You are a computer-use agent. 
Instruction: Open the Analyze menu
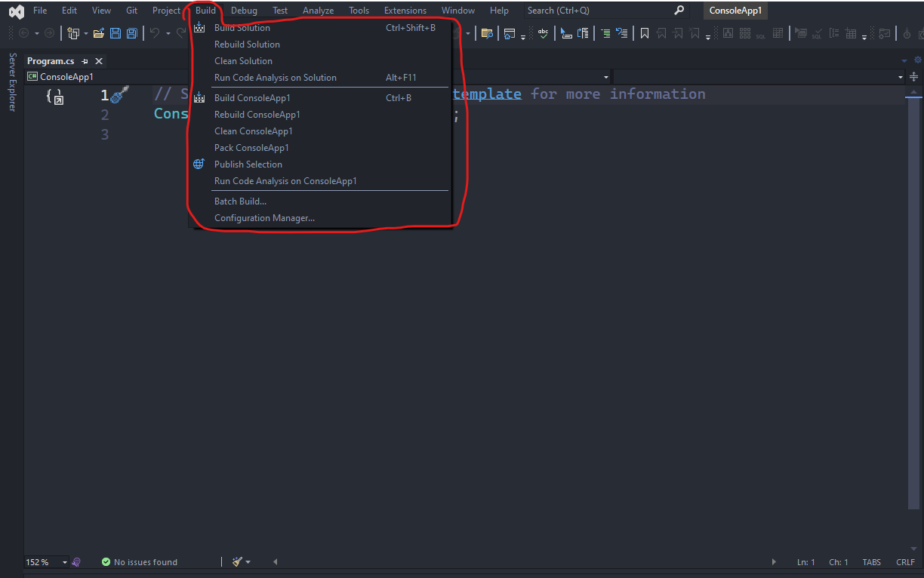318,11
